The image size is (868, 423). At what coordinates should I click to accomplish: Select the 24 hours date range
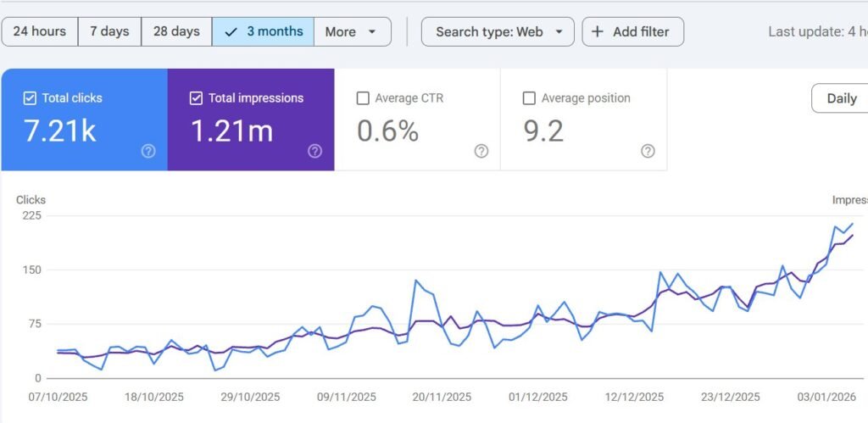tap(39, 31)
